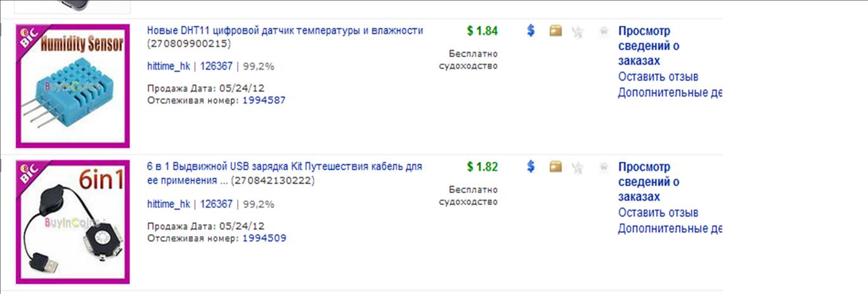Click Оставить отзыв for the USB kit order
The image size is (868, 294).
[658, 213]
